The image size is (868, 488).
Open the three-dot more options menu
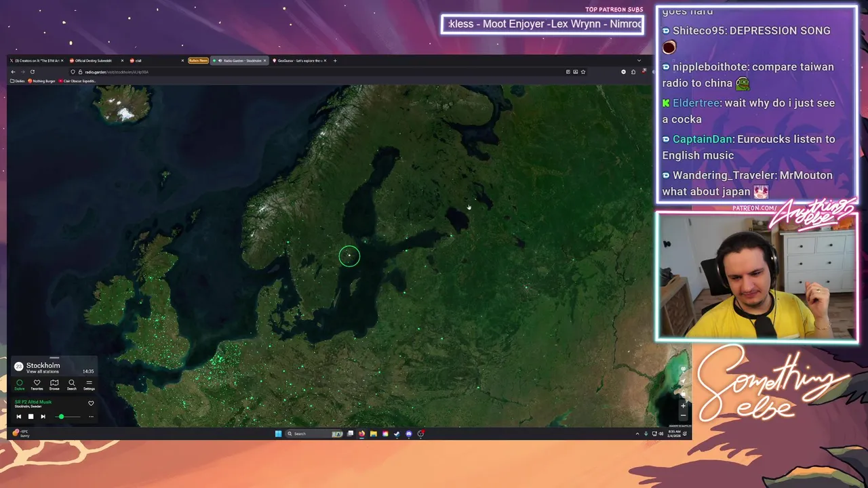click(91, 416)
